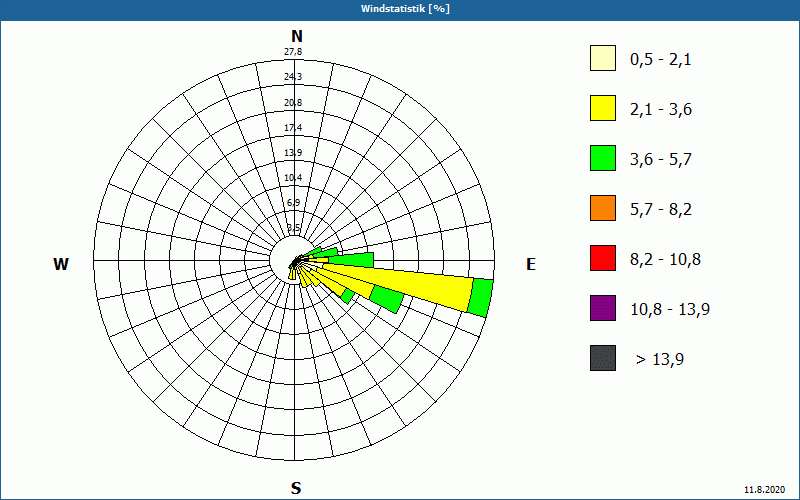Click the longest yellow wind rose bar
Screen dimensions: 800x500
[398, 286]
